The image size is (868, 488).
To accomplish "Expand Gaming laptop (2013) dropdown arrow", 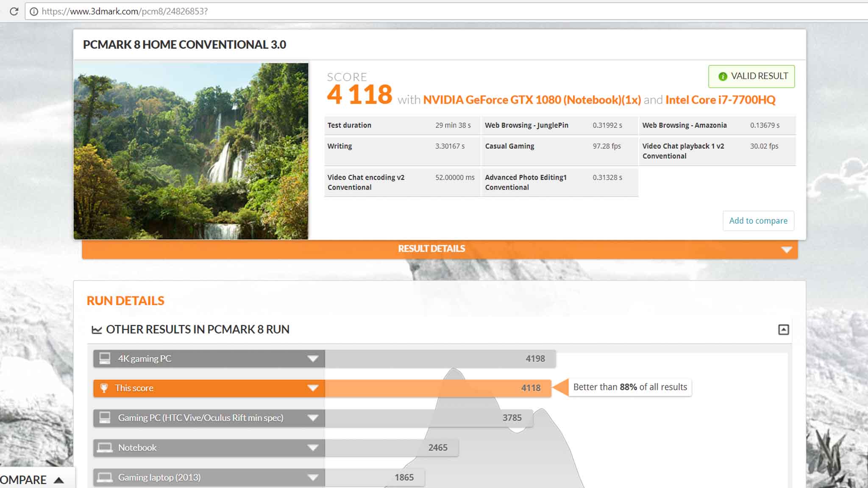I will (x=313, y=477).
